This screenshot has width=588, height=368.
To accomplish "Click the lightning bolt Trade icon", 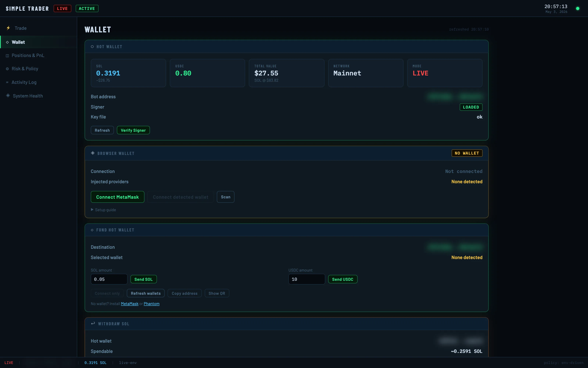I will pos(8,28).
